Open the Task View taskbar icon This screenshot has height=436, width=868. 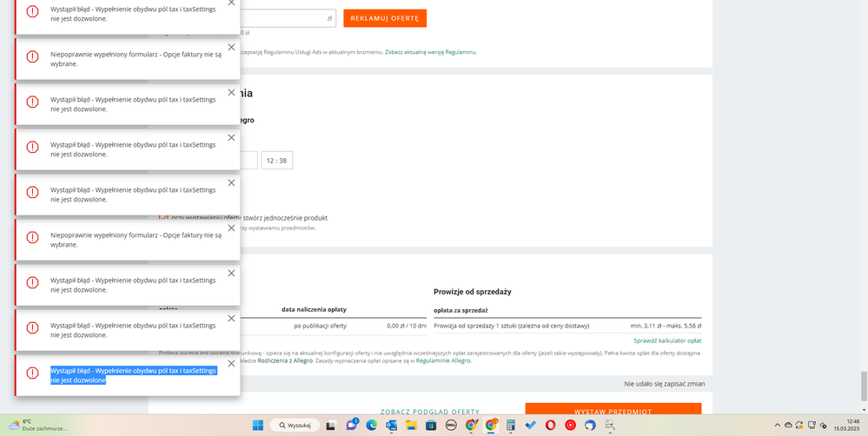click(x=331, y=426)
